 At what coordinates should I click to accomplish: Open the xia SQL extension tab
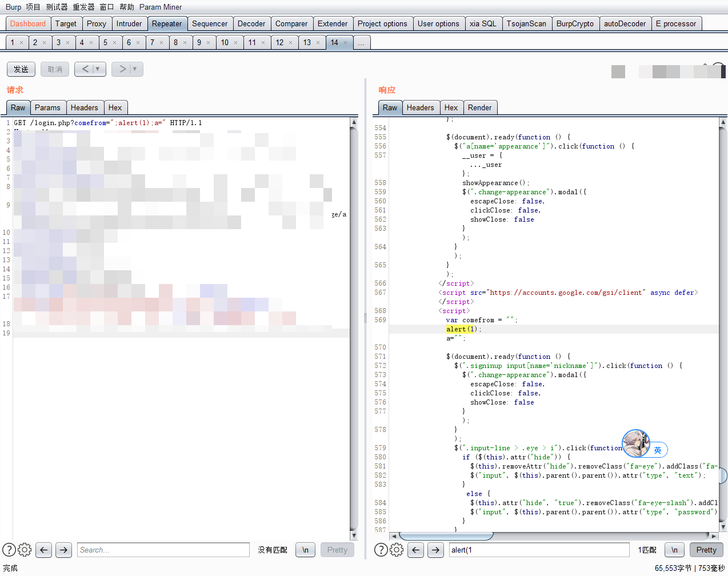point(483,23)
